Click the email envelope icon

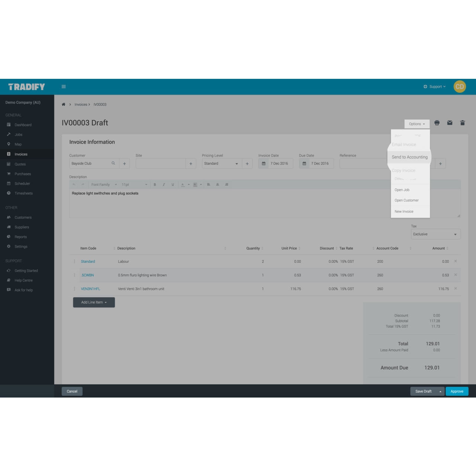point(450,123)
